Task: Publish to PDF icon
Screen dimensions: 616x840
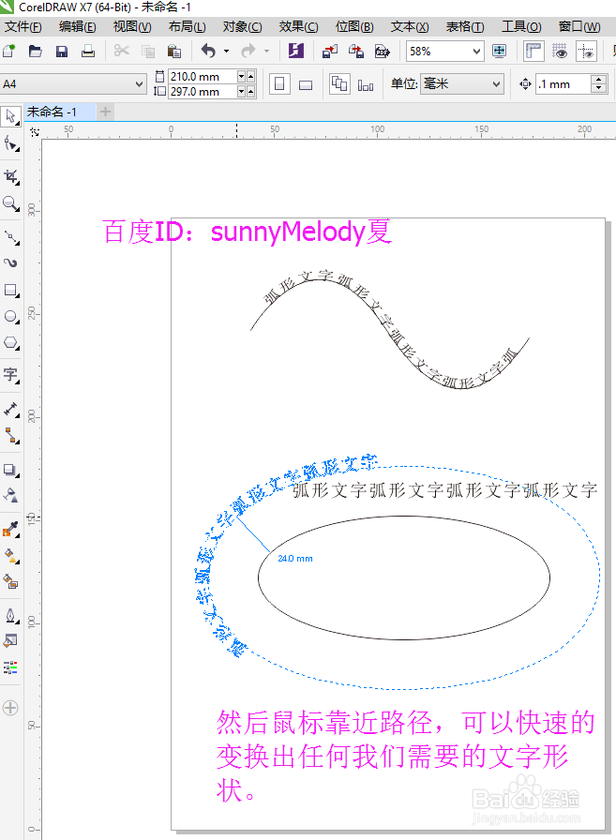Action: click(x=383, y=52)
